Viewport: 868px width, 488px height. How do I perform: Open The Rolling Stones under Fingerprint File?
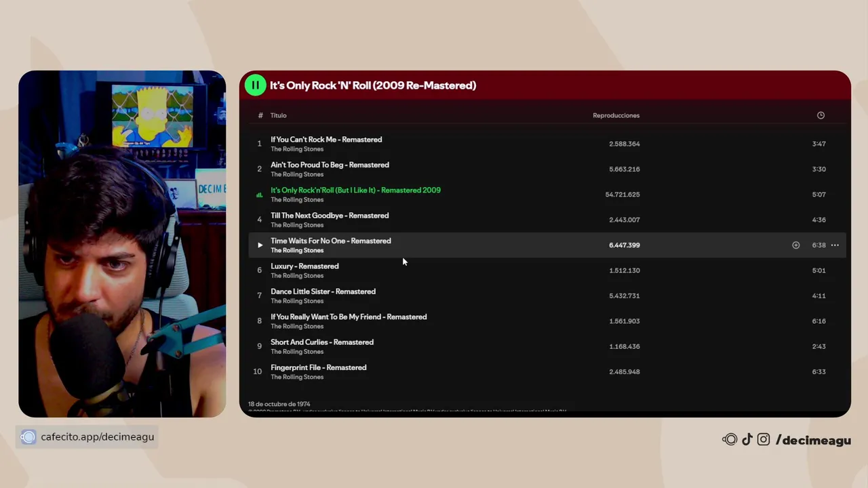coord(297,377)
